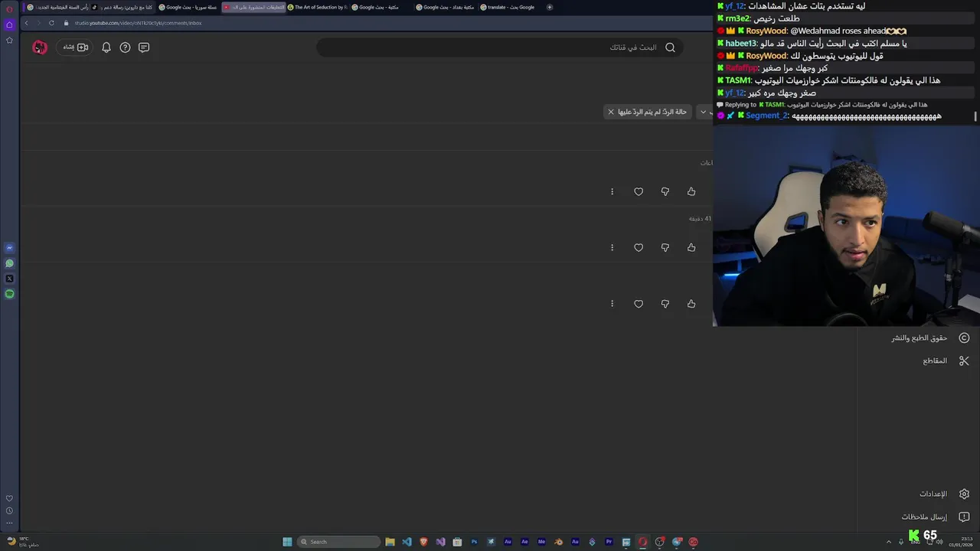Open the taskbar clock showing 23:13
Image resolution: width=980 pixels, height=551 pixels.
pos(960,542)
